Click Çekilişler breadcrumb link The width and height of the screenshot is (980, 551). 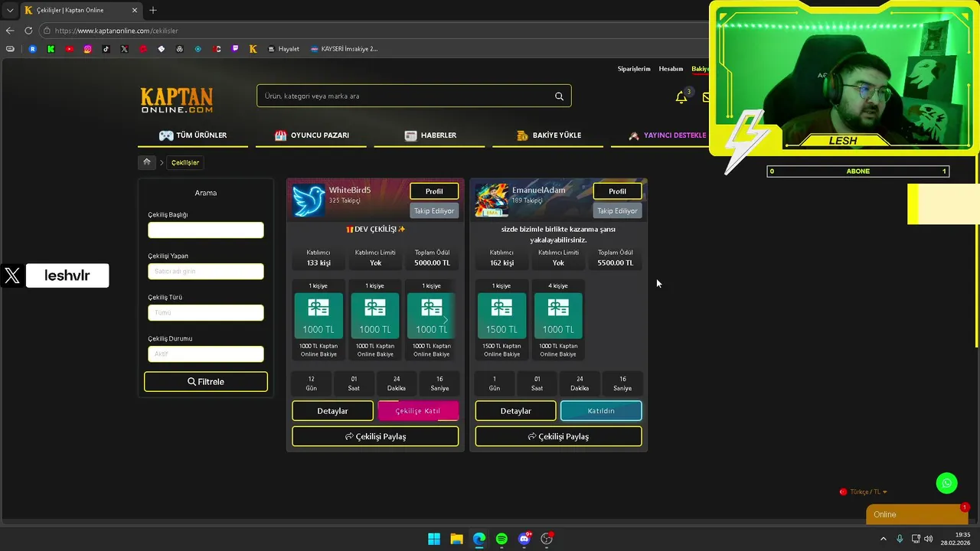click(185, 163)
